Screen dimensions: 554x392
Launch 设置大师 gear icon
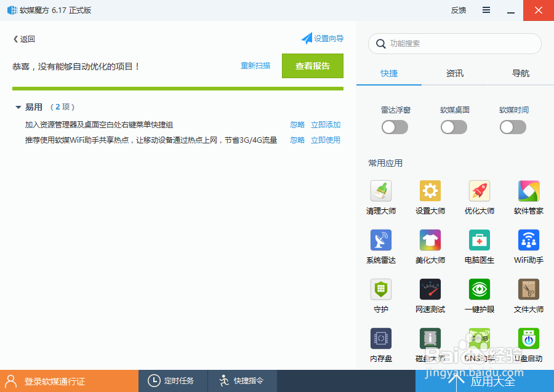(430, 191)
